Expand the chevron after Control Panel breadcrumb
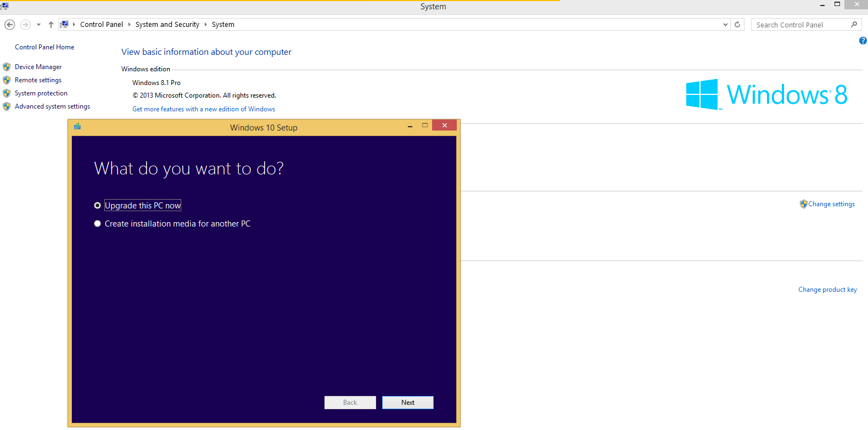The width and height of the screenshot is (868, 430). (x=130, y=25)
